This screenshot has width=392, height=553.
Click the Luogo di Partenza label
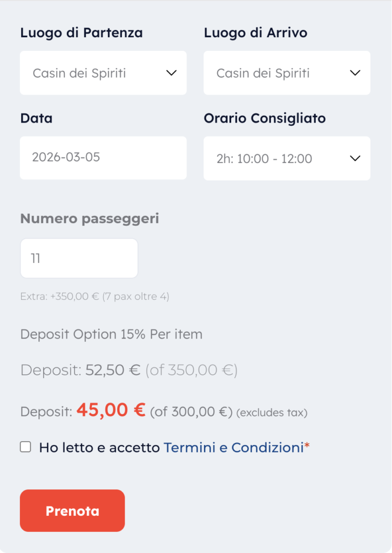82,32
